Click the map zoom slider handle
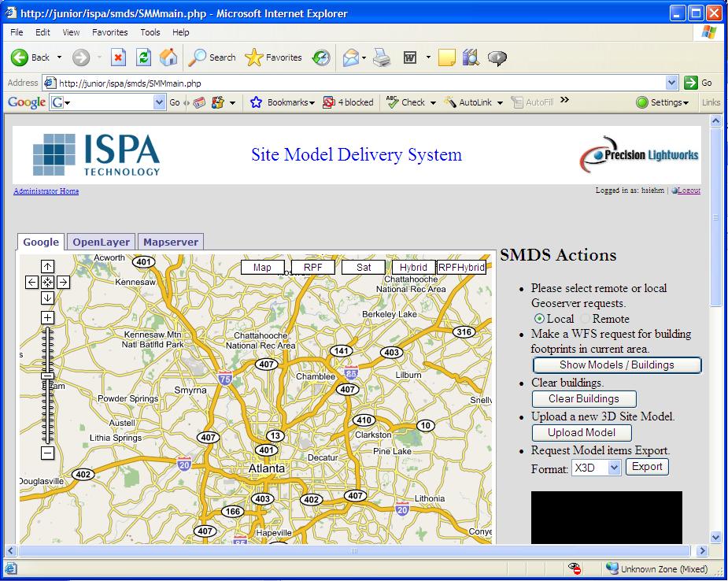This screenshot has height=581, width=728. [47, 376]
